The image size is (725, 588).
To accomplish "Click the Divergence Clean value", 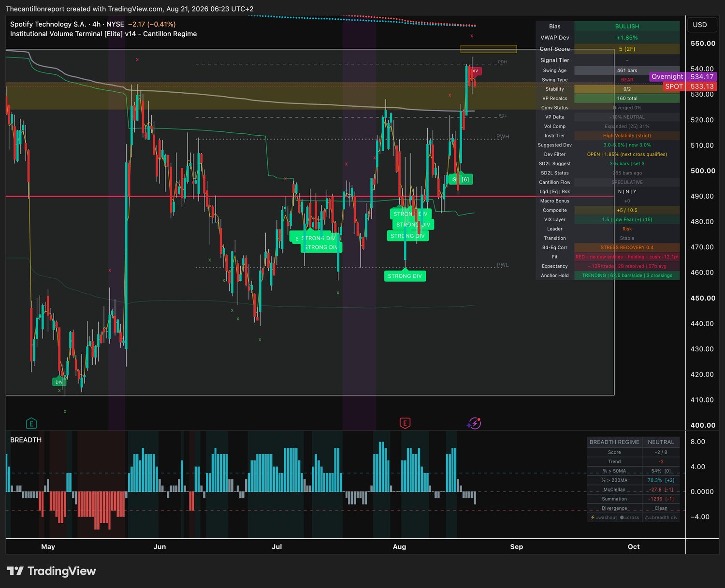I will 661,508.
